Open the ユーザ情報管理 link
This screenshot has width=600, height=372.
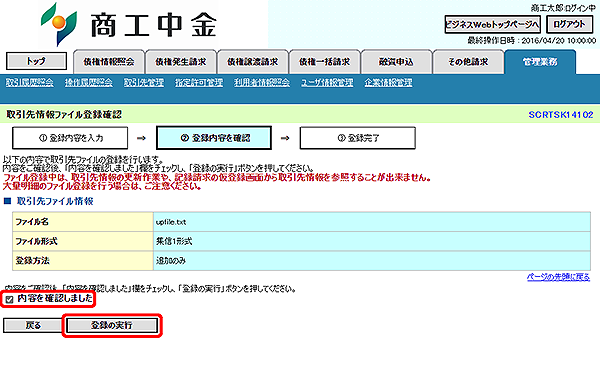point(327,83)
